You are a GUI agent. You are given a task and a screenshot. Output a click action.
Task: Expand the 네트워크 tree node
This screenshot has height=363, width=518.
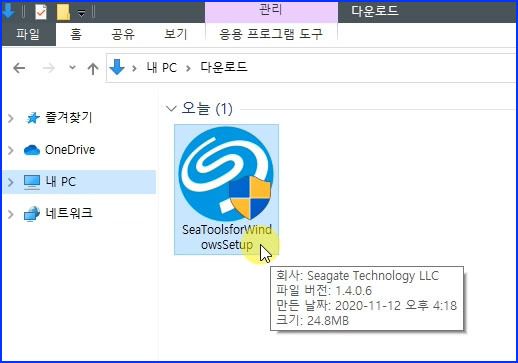point(11,214)
